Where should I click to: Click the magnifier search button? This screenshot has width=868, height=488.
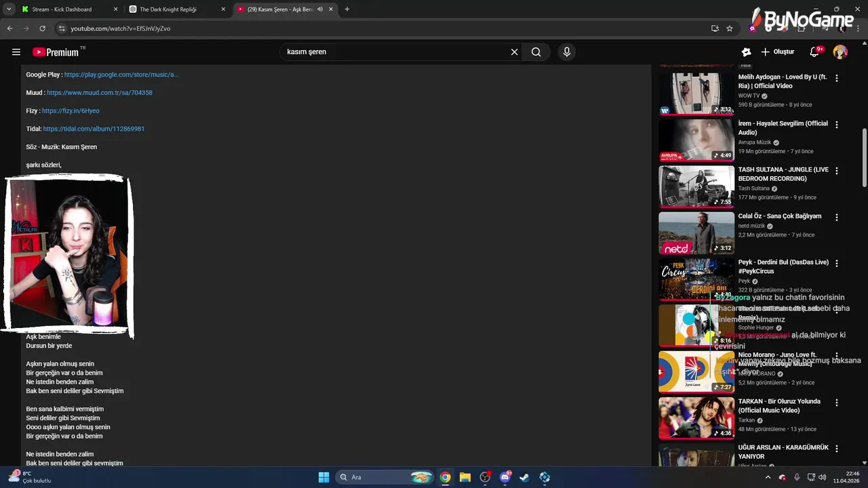click(536, 52)
